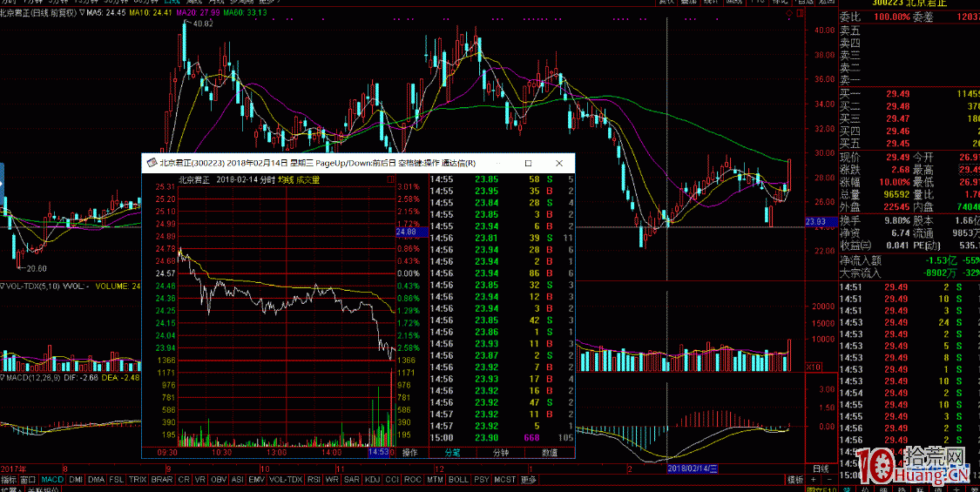Click the 2018/02/14/三 date marker on timeline
This screenshot has height=492, width=980.
click(x=693, y=468)
